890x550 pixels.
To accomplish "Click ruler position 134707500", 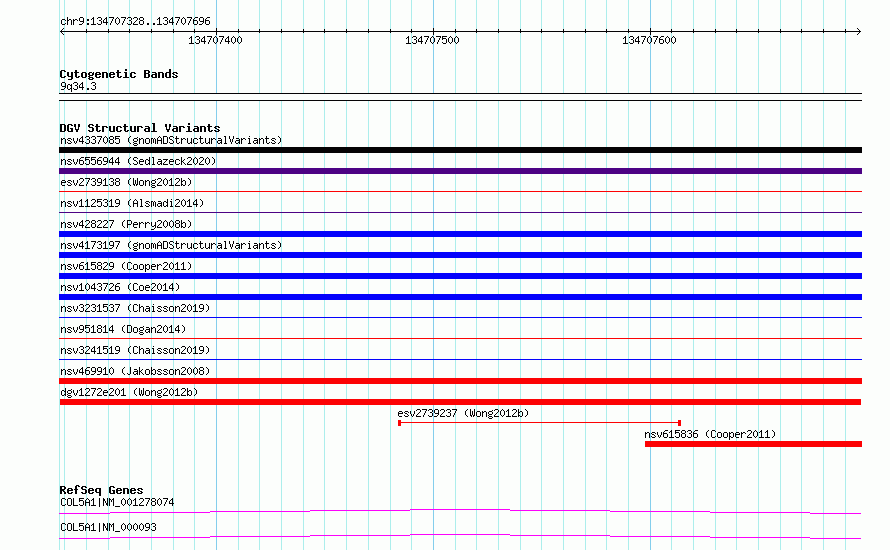I will pos(432,40).
